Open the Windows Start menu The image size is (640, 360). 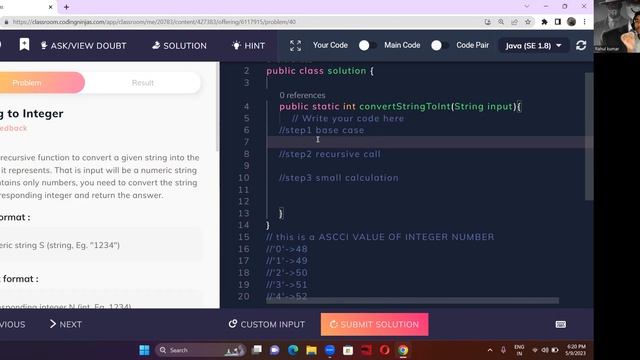pos(144,350)
